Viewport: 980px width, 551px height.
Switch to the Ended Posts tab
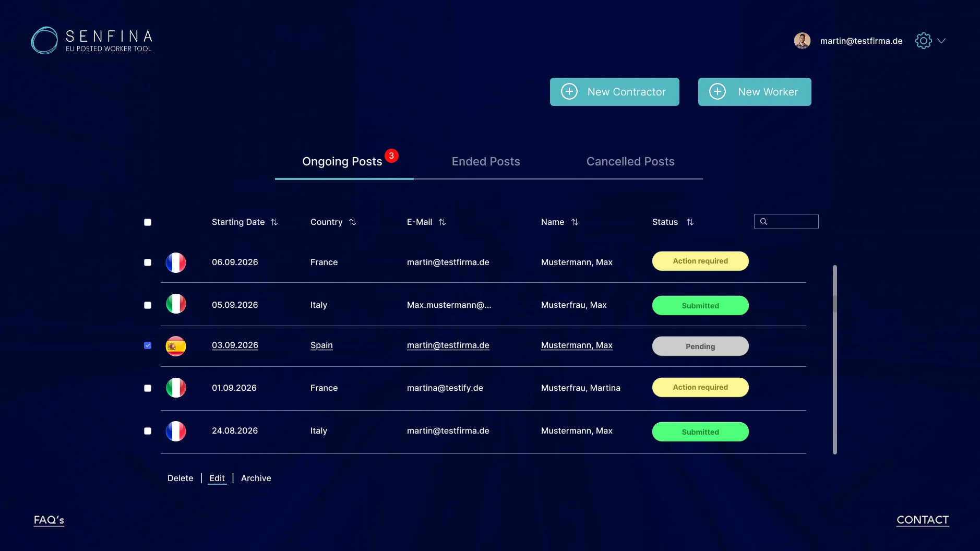pos(486,162)
